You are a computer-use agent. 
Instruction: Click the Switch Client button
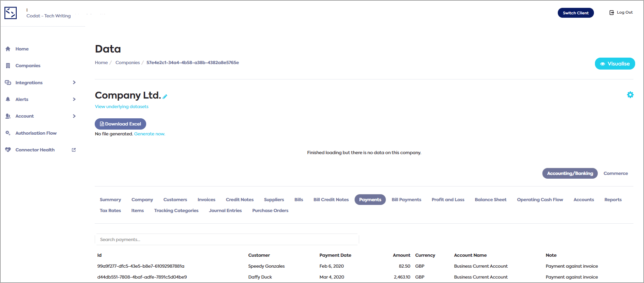coord(576,13)
